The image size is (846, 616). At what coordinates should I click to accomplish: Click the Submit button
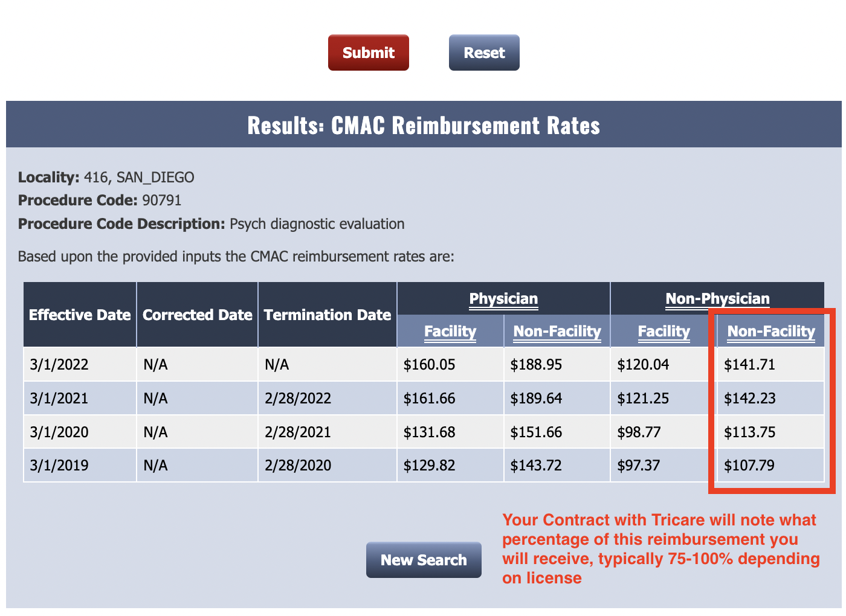click(368, 53)
